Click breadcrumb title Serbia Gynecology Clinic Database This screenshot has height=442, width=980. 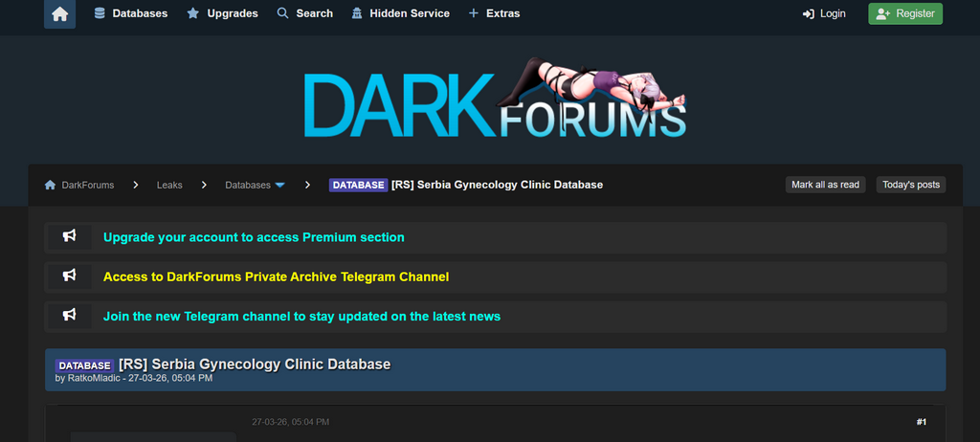point(497,185)
